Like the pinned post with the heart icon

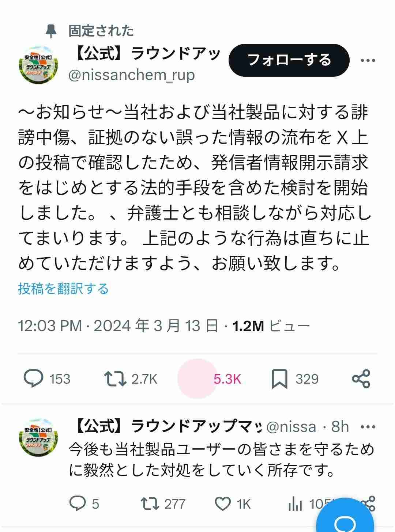(x=197, y=379)
